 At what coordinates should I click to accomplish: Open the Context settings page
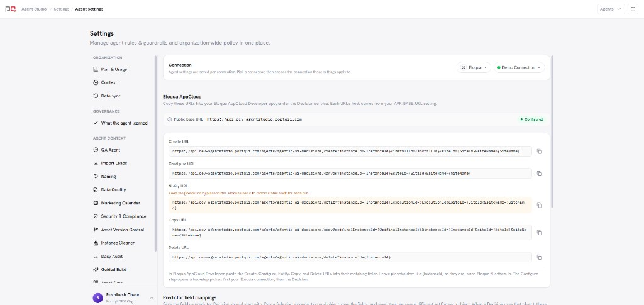pyautogui.click(x=109, y=82)
